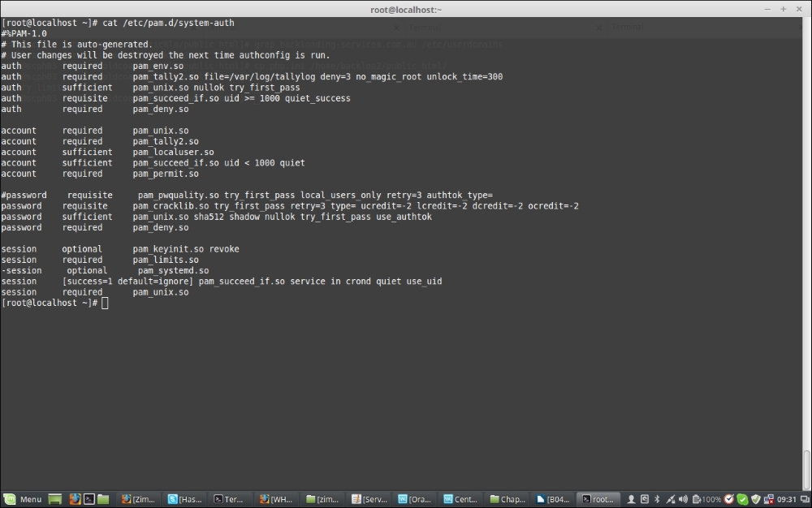Launch Terminal from the panel launcher
This screenshot has height=508, width=812.
coord(89,499)
